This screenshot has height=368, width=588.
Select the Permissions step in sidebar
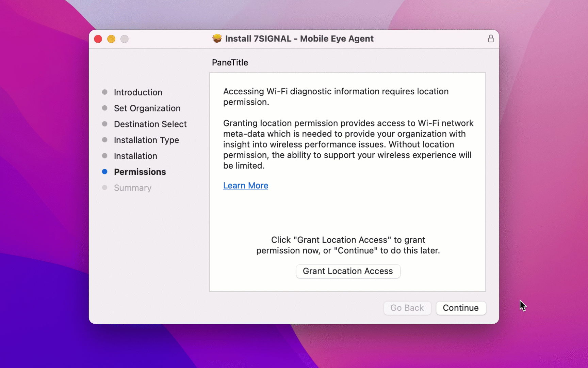coord(140,172)
